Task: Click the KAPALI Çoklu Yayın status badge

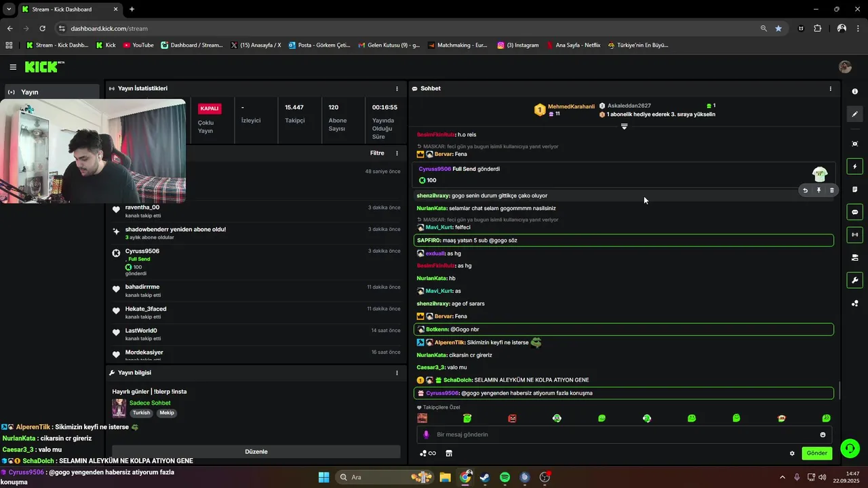Action: [x=210, y=108]
